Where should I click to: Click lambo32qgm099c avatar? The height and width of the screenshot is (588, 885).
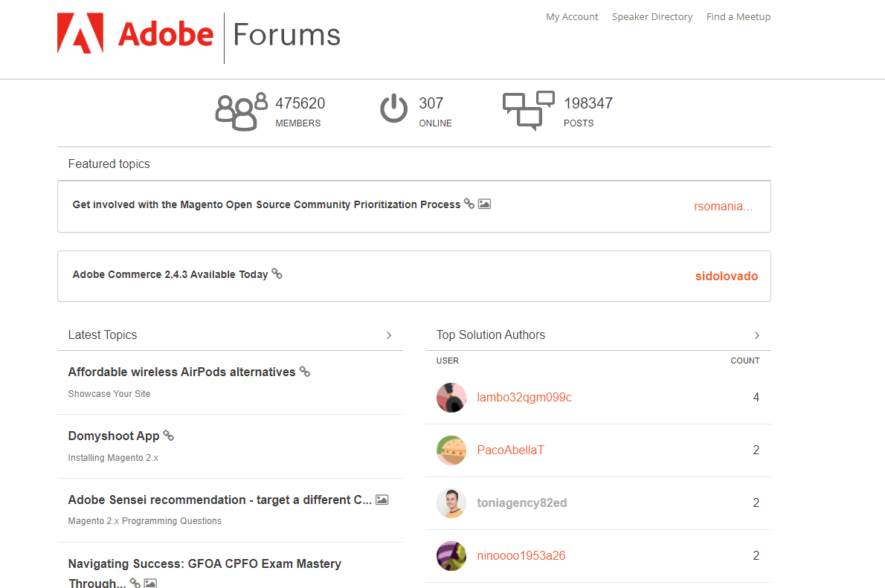451,398
